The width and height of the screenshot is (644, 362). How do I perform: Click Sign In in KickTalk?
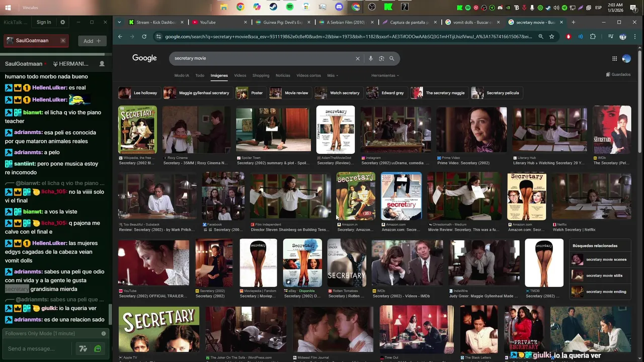(44, 22)
